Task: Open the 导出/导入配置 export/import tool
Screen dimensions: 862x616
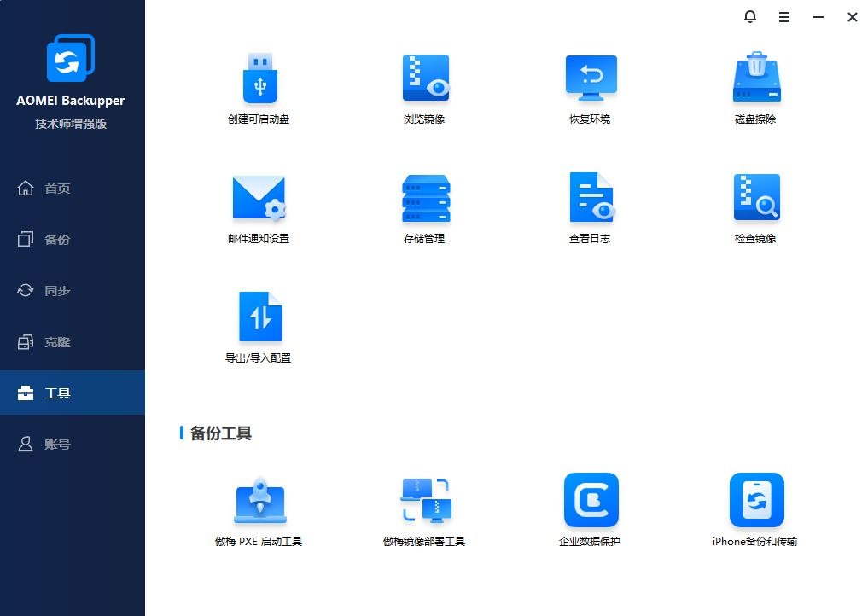Action: tap(259, 324)
